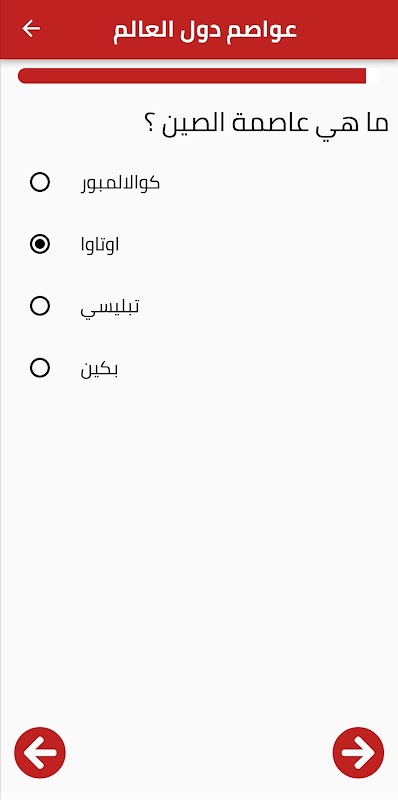Choose the تبليسي radio option
The image size is (398, 800).
[40, 306]
